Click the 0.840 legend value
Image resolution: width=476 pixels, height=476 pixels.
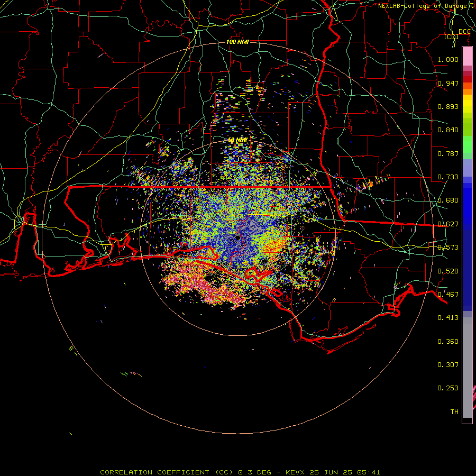(448, 130)
